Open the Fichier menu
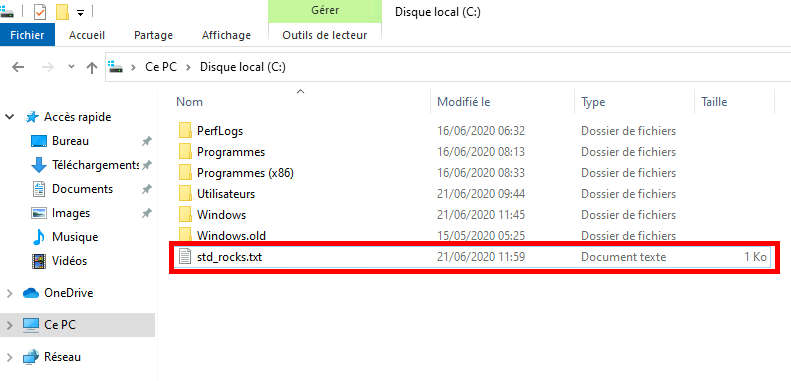 (x=27, y=35)
